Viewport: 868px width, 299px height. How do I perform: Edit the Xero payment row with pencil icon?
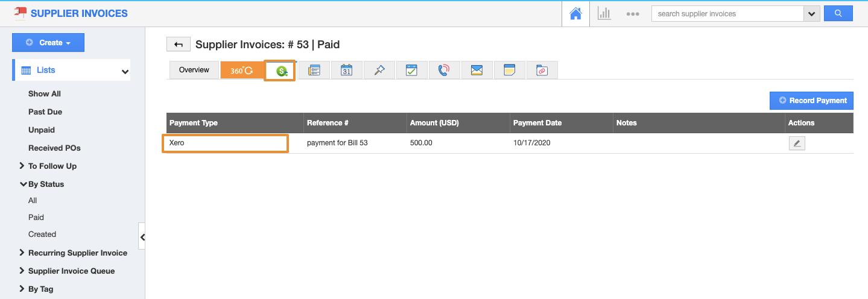tap(797, 143)
